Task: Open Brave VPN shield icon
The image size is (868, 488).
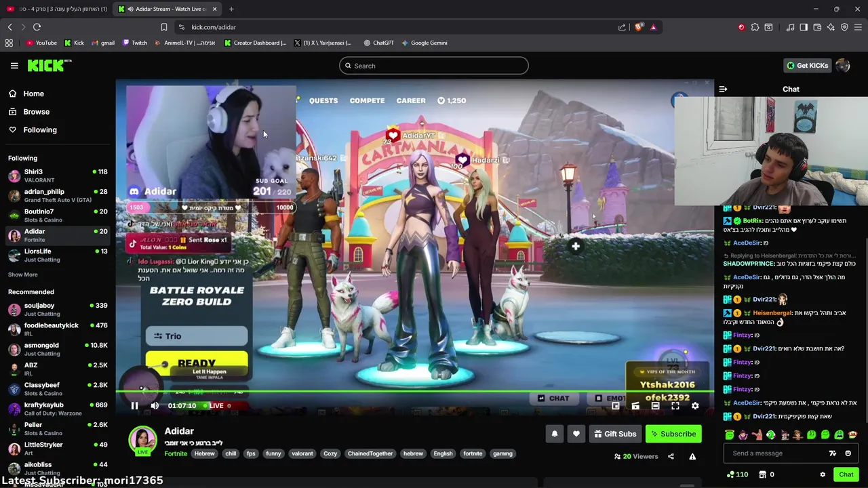Action: point(844,27)
